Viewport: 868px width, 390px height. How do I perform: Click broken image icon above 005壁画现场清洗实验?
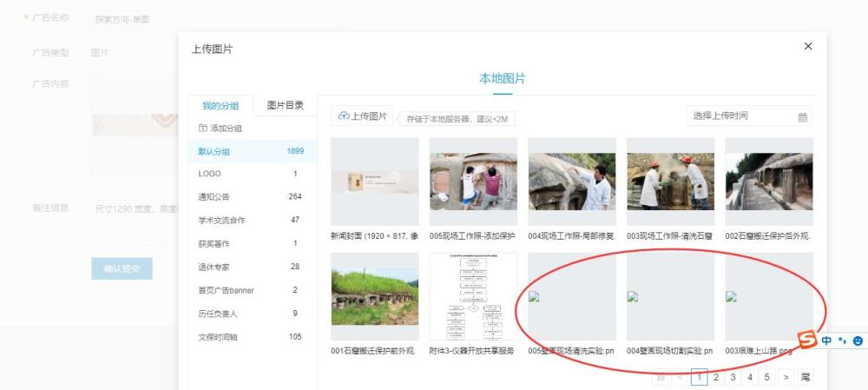[x=534, y=296]
